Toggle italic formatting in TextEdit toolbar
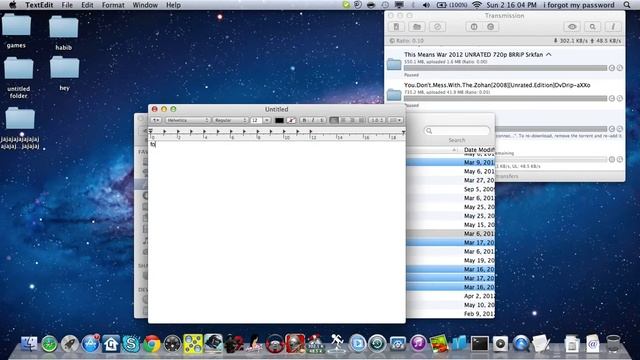This screenshot has width=640, height=360. pos(313,120)
